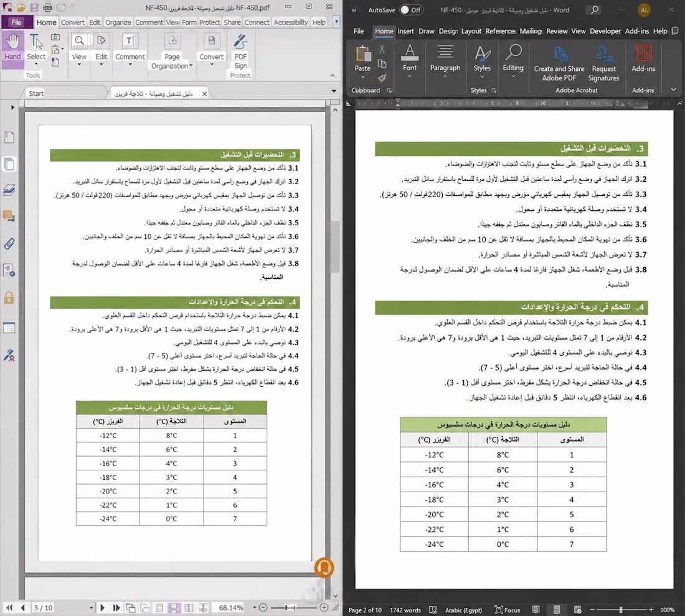685x616 pixels.
Task: Open the PDF File menu
Action: [x=17, y=22]
